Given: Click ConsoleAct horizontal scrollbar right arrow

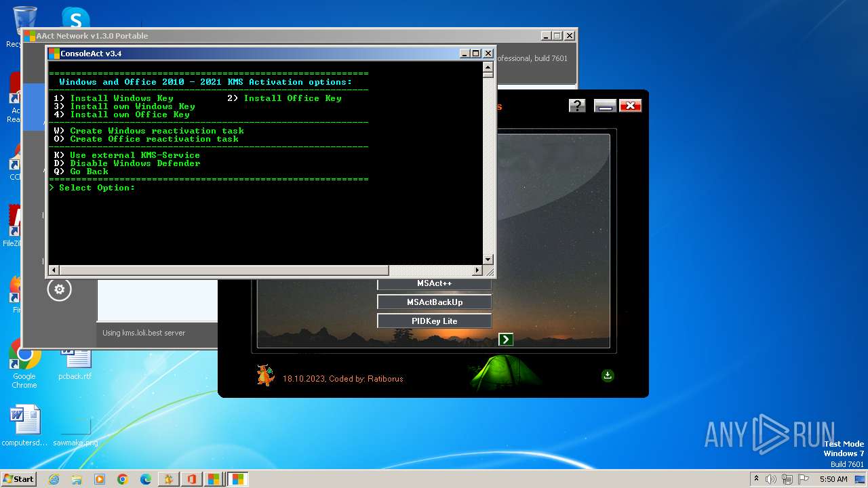Looking at the screenshot, I should 477,270.
